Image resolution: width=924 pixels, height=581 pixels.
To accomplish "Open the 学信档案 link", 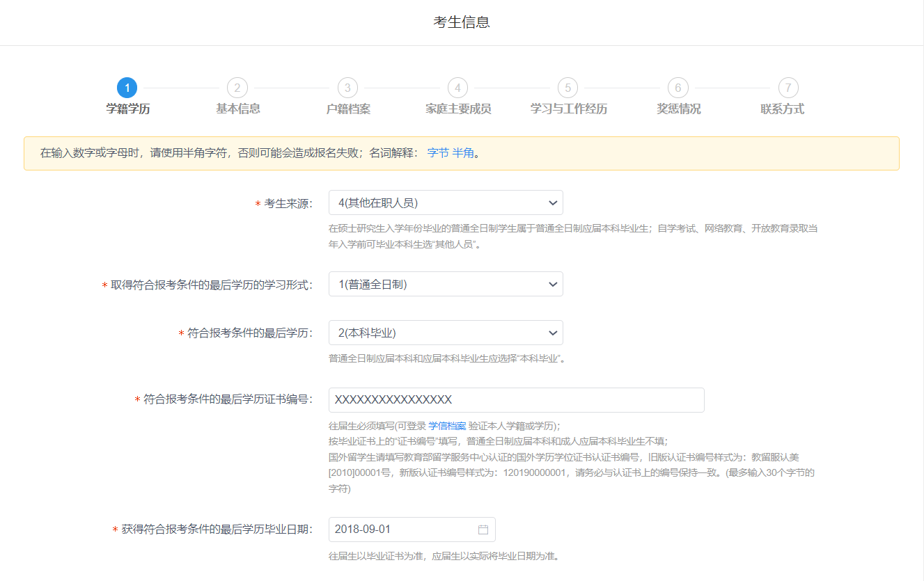I will [x=447, y=426].
